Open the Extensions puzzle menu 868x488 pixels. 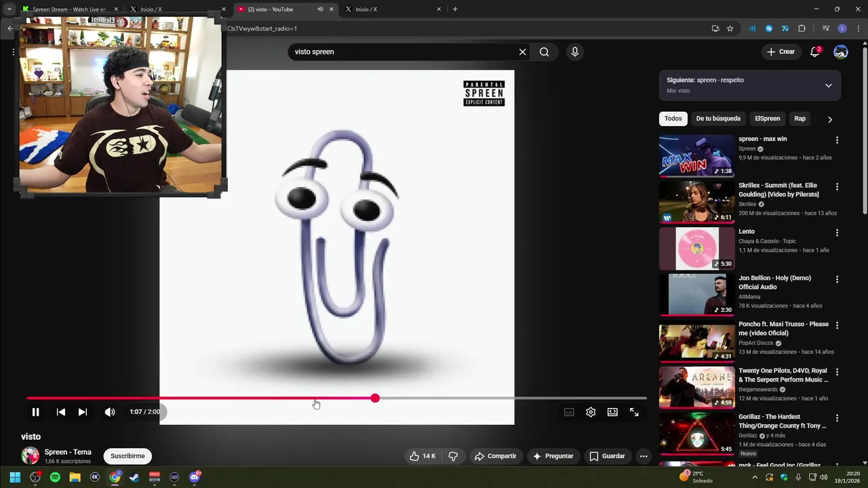[802, 28]
